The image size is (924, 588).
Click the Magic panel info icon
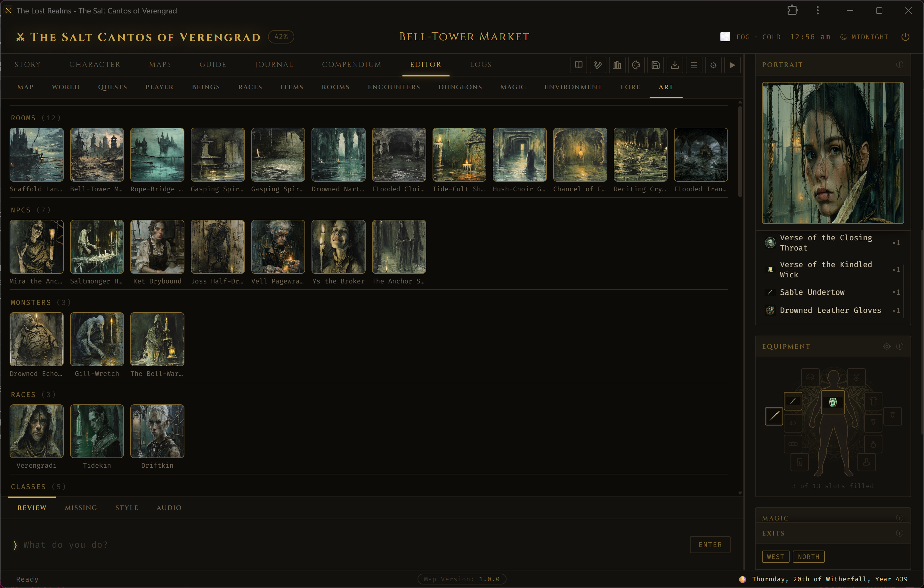899,518
